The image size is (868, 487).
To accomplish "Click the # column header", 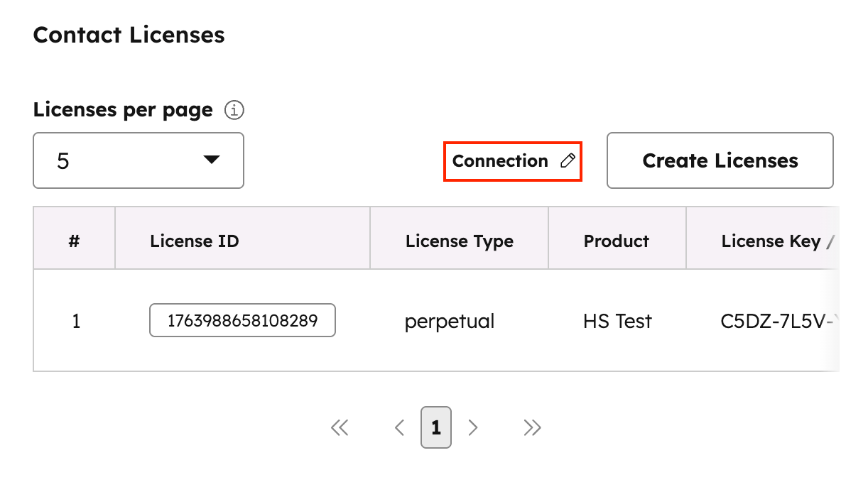I will click(x=74, y=241).
